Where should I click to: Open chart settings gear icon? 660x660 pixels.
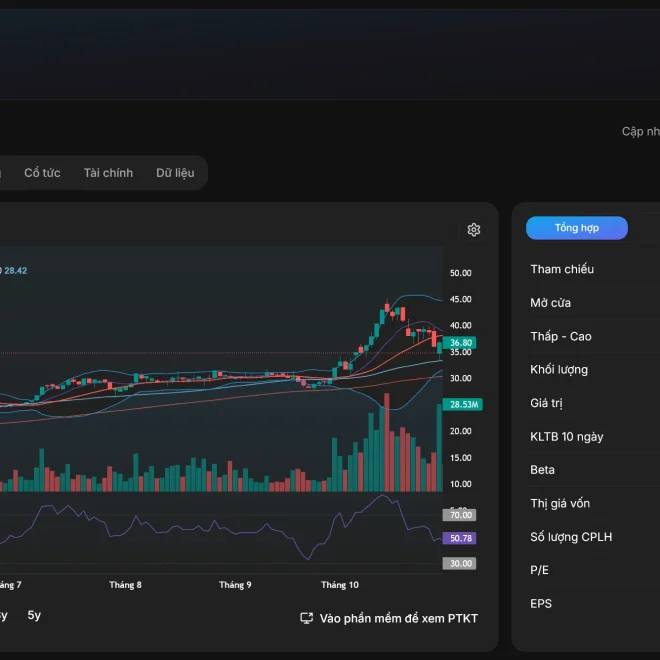pyautogui.click(x=474, y=230)
